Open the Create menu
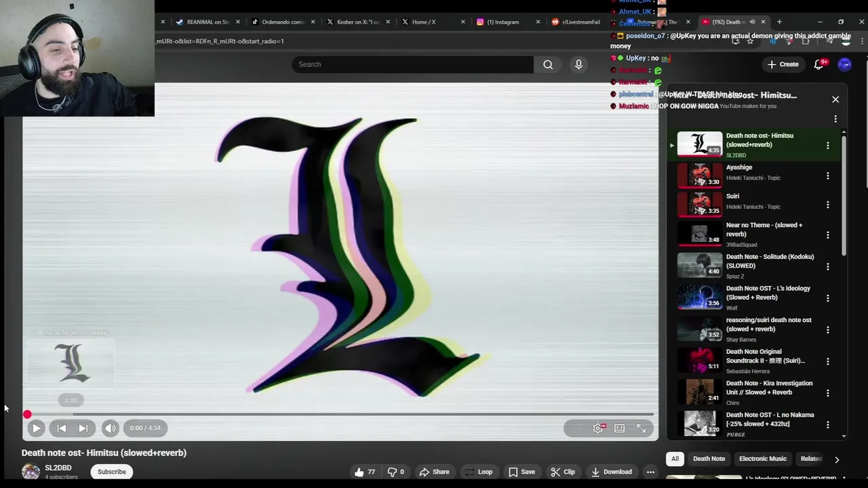Screen dimensions: 868x488 [x=783, y=64]
